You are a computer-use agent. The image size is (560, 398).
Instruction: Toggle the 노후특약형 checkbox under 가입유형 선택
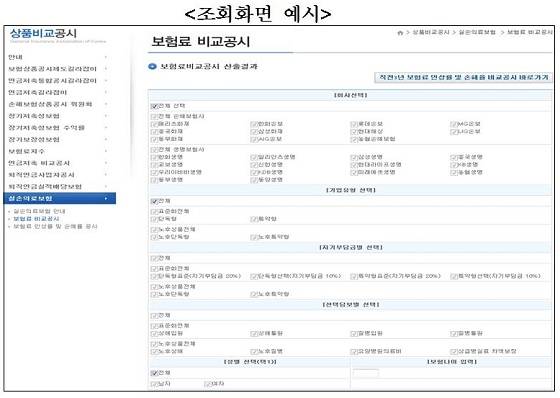pyautogui.click(x=254, y=237)
